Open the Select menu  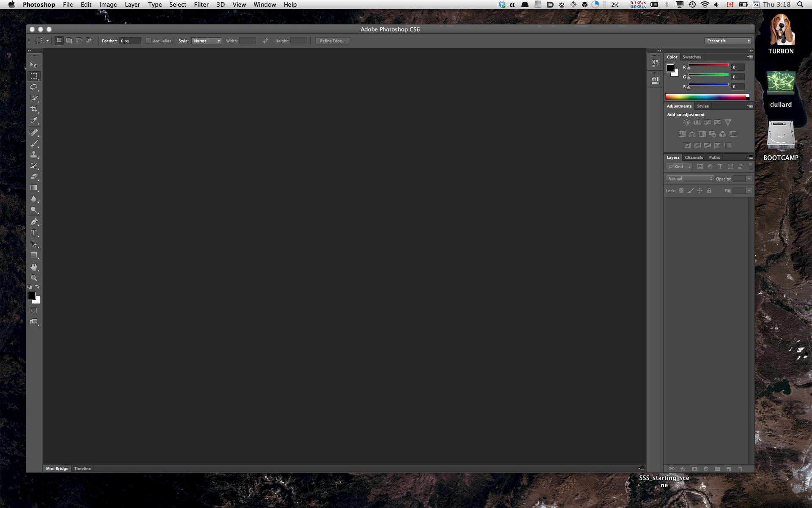pyautogui.click(x=178, y=5)
